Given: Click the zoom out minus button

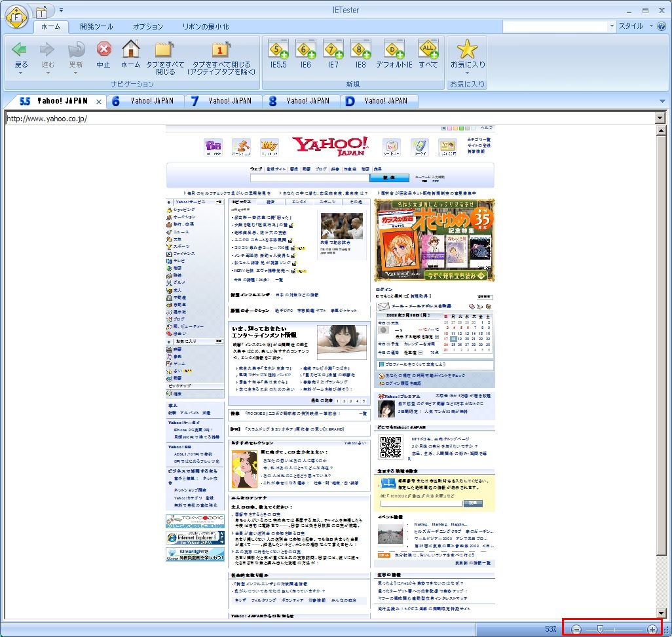Looking at the screenshot, I should tap(576, 629).
